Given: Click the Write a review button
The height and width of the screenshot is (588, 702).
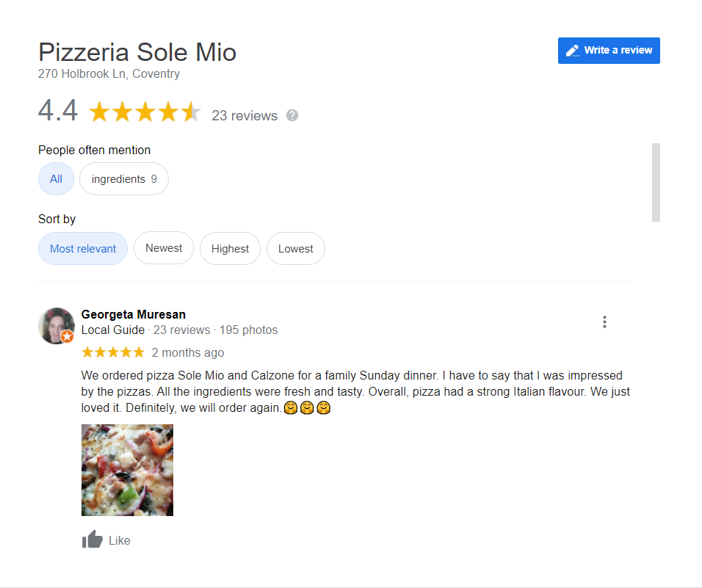Looking at the screenshot, I should 609,51.
